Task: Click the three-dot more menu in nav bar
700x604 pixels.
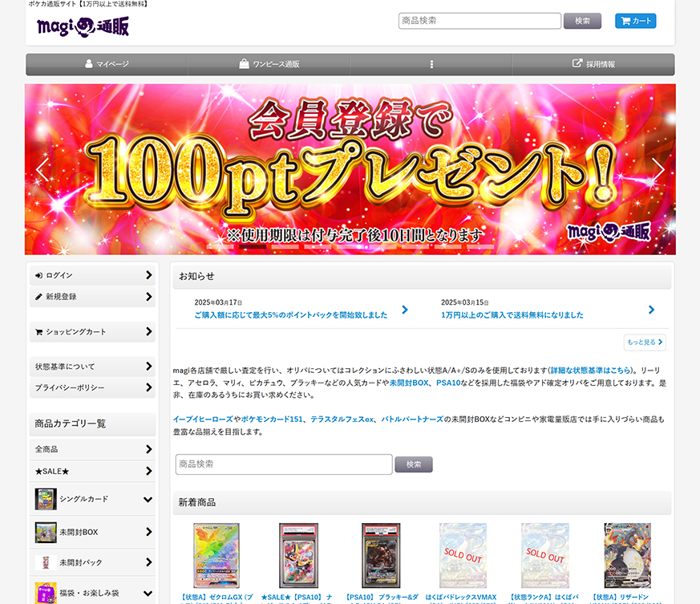Action: coord(431,64)
